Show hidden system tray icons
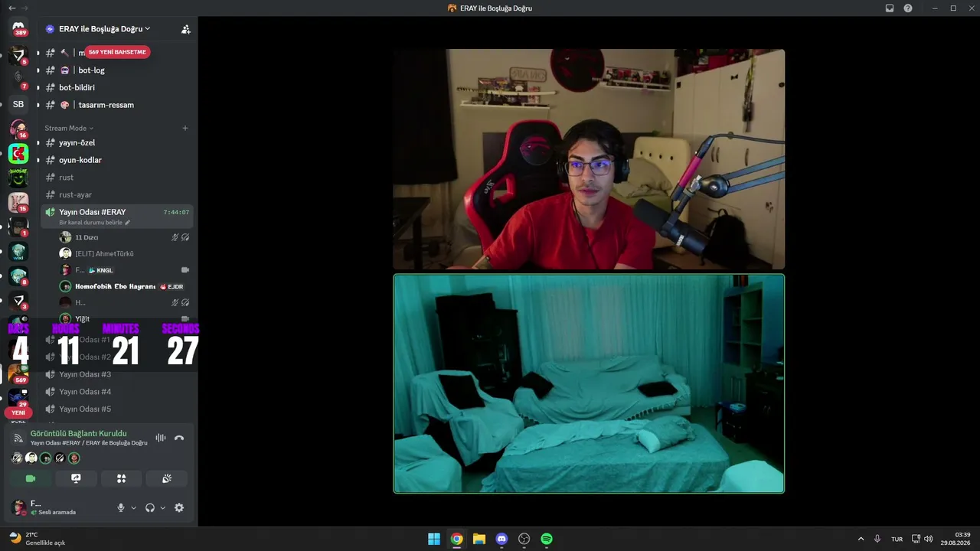Viewport: 980px width, 551px height. 861,539
